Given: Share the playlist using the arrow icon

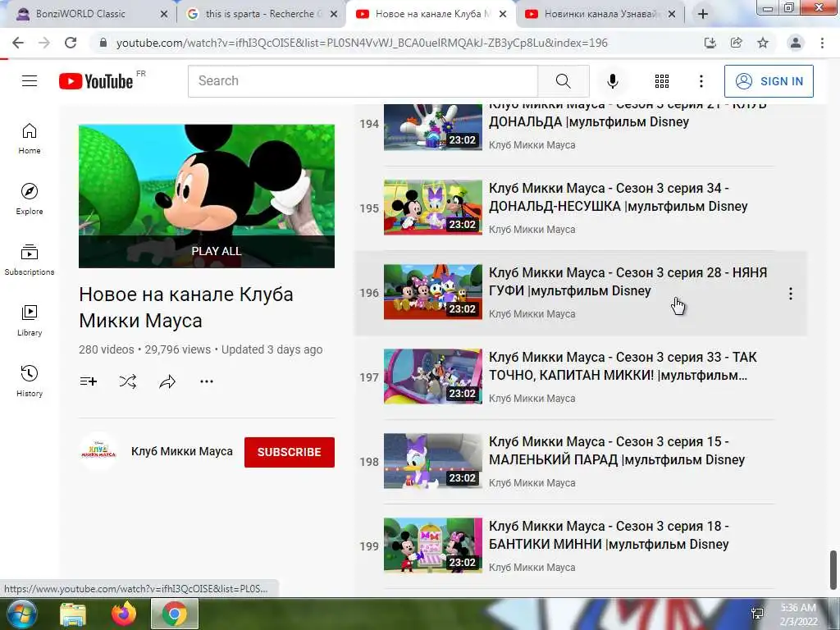Looking at the screenshot, I should [x=167, y=381].
